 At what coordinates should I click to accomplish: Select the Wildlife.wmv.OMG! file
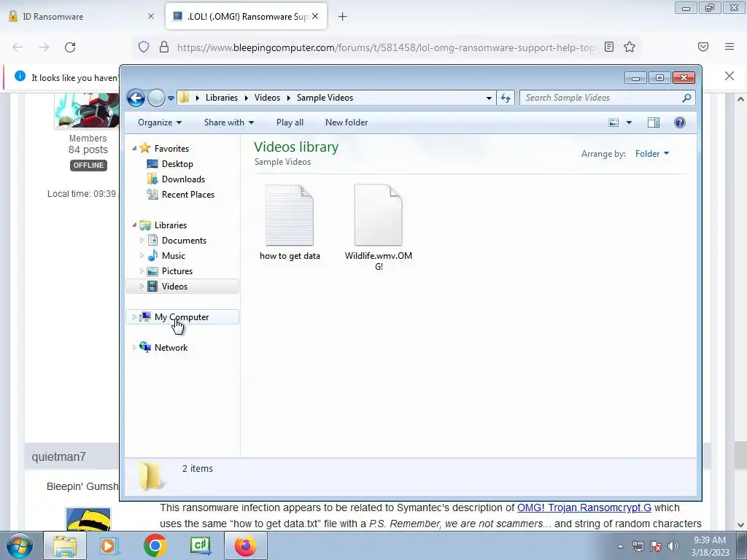pos(379,227)
